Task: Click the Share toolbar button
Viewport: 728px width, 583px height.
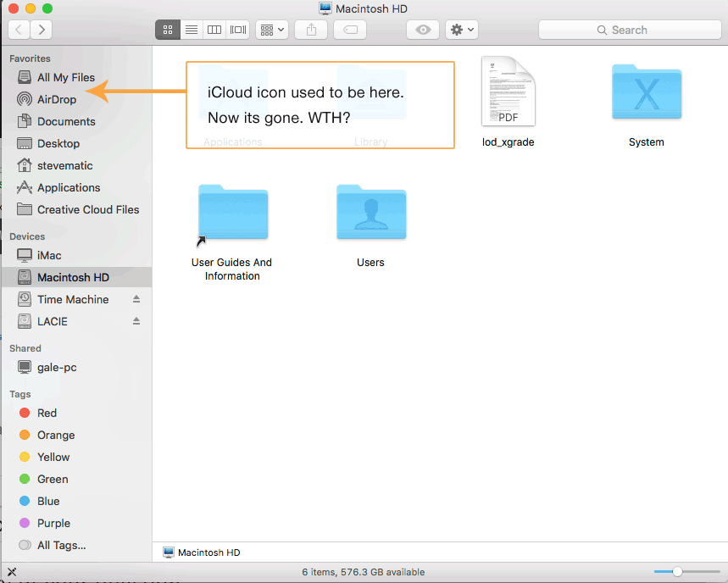Action: click(x=311, y=30)
